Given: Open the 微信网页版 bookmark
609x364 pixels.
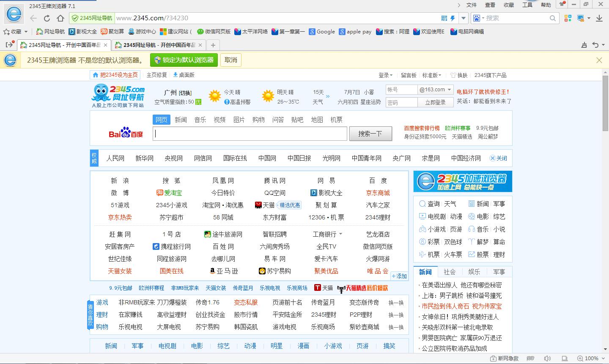Looking at the screenshot, I should (x=214, y=32).
